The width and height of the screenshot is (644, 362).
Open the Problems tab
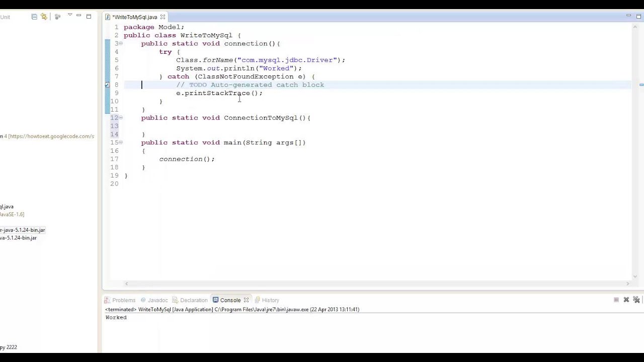tap(120, 300)
